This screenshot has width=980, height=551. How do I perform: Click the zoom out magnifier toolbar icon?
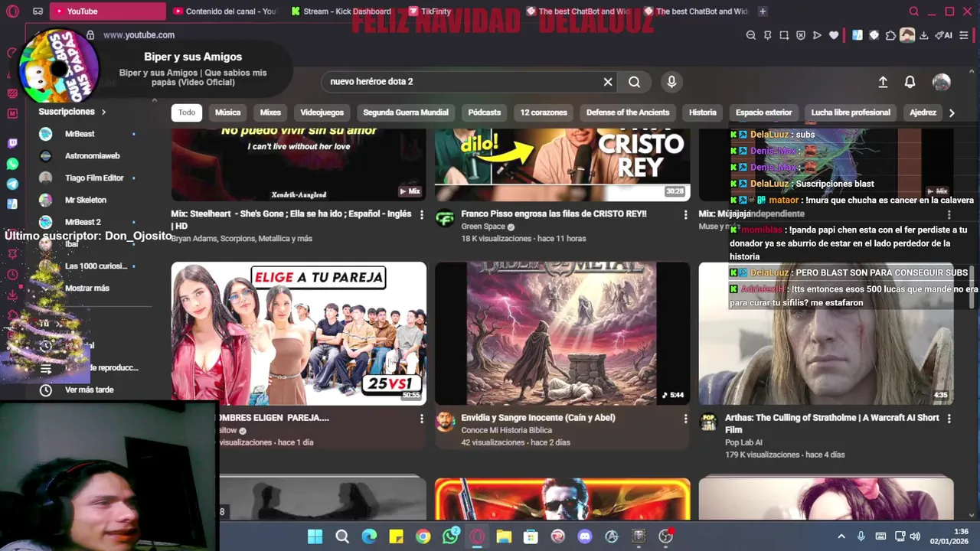pyautogui.click(x=750, y=35)
